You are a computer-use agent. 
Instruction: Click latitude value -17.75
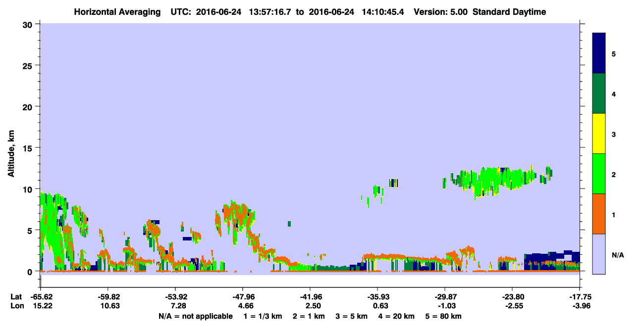[x=580, y=297]
